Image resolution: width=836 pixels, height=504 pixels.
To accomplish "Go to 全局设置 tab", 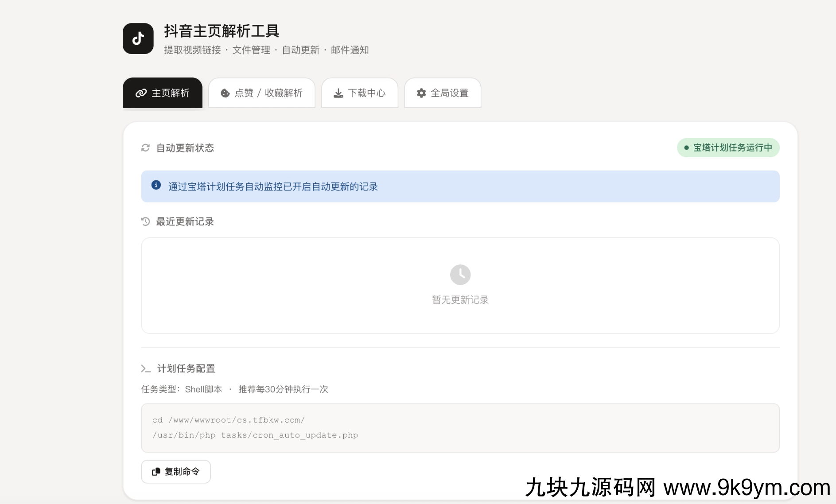I will (x=443, y=93).
